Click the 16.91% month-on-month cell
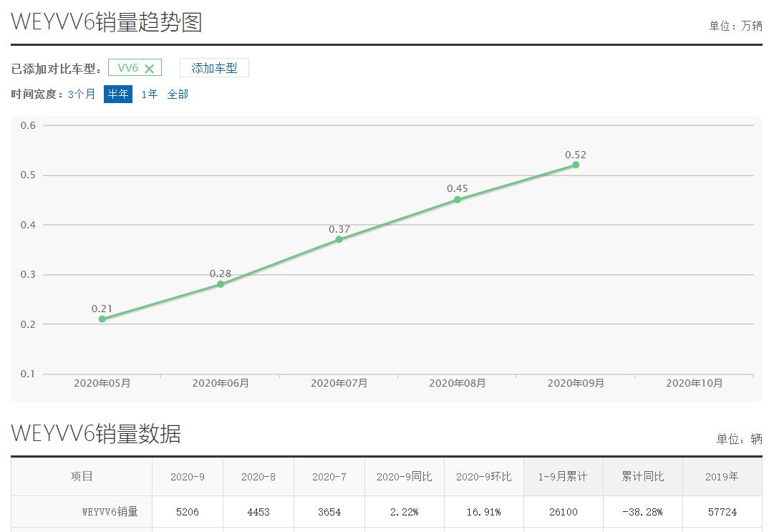 [483, 512]
